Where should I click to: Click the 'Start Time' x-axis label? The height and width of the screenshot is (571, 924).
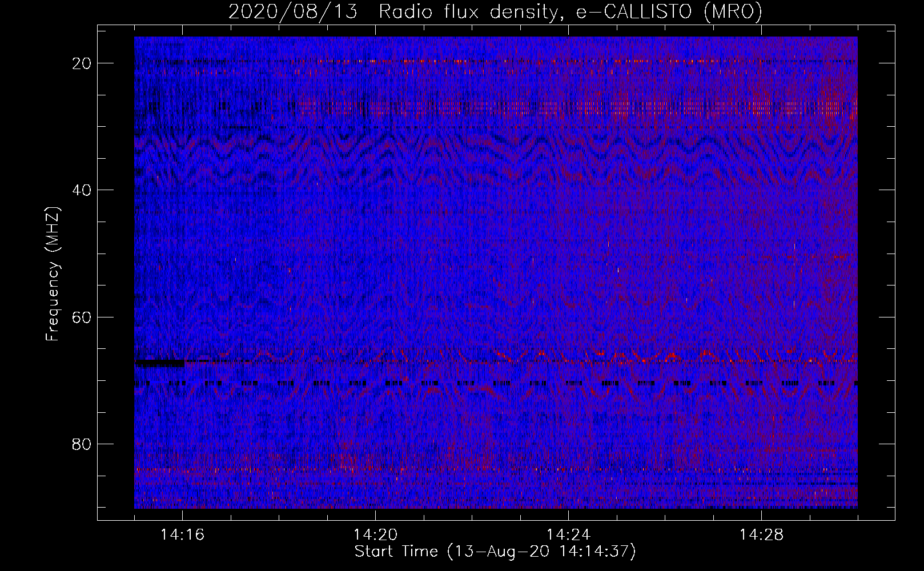[495, 552]
